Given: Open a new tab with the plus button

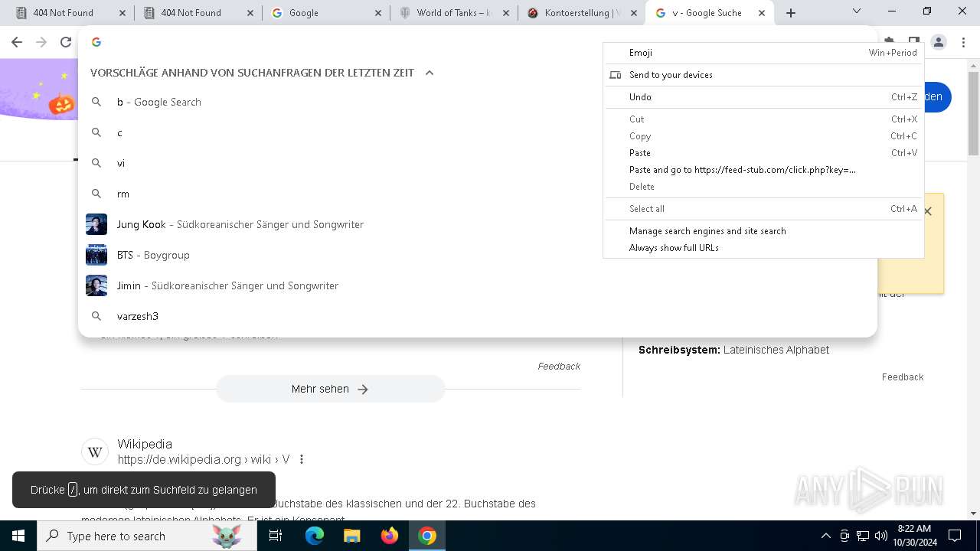Looking at the screenshot, I should [791, 13].
